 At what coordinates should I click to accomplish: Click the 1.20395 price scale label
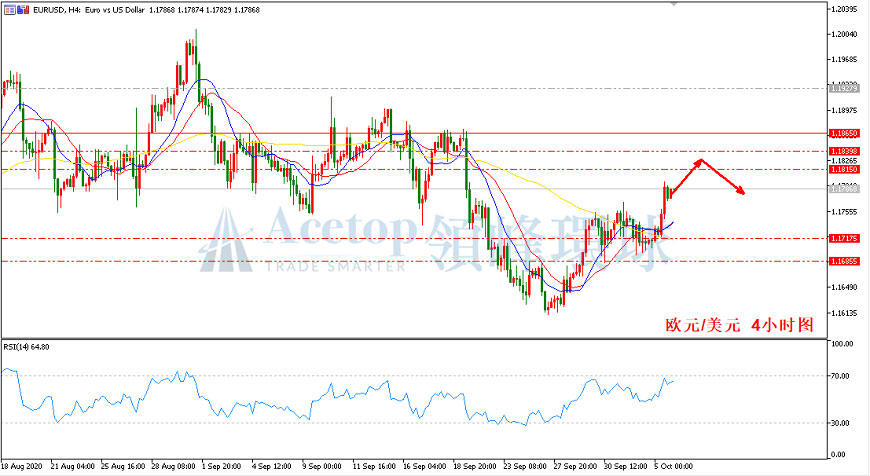(844, 9)
